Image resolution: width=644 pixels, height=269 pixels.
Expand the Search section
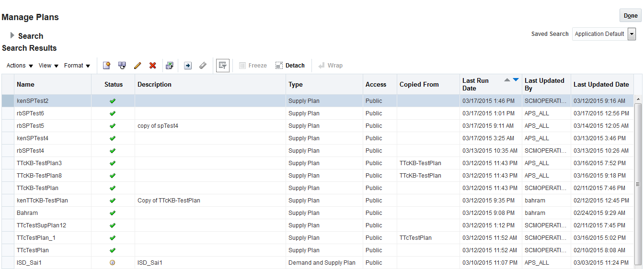tap(12, 35)
